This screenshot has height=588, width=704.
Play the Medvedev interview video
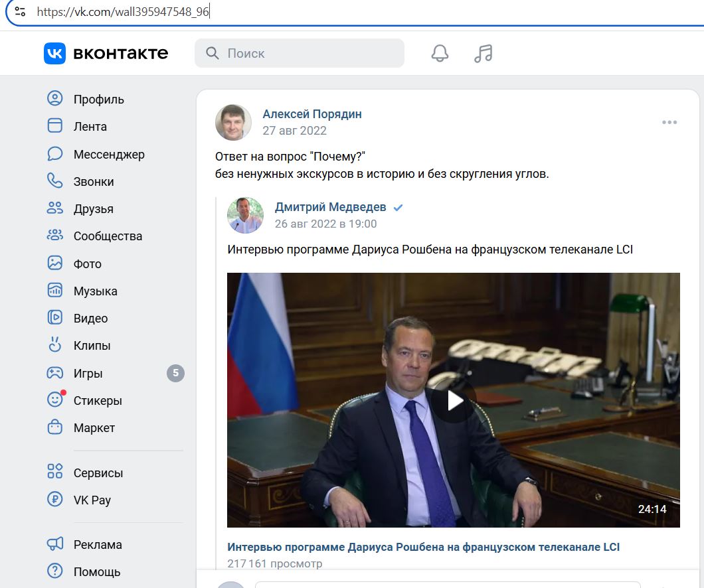pos(454,400)
